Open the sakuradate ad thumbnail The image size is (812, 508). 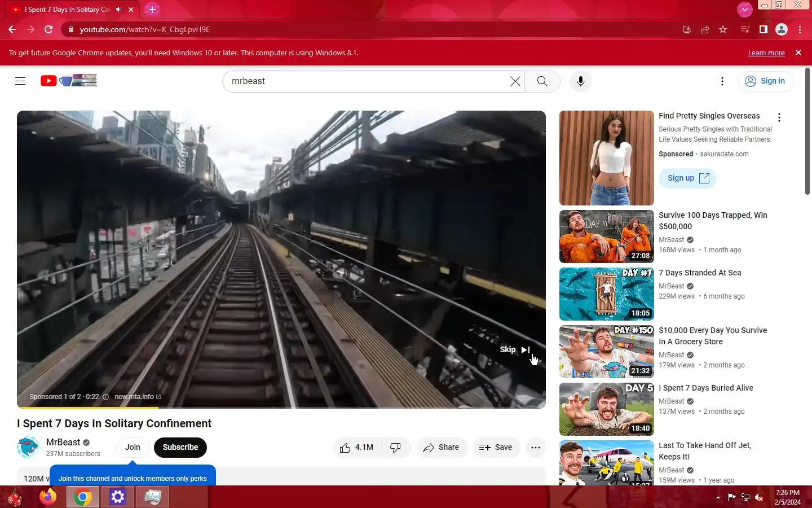click(x=607, y=158)
